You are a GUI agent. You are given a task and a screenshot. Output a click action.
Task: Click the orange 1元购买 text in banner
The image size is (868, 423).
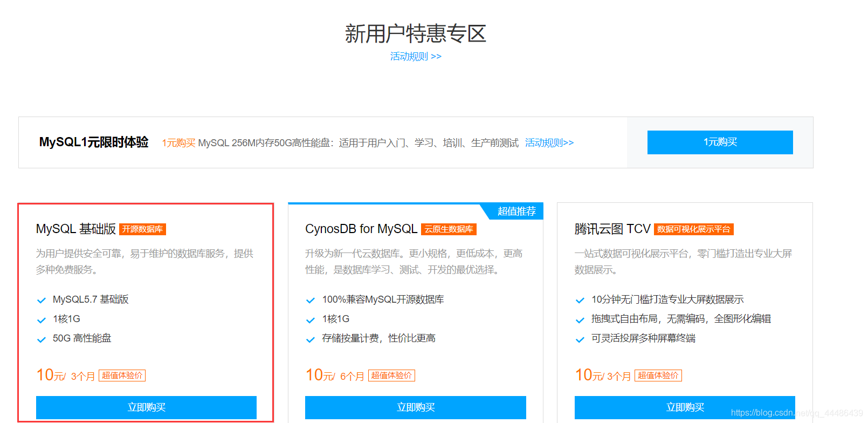(x=178, y=143)
